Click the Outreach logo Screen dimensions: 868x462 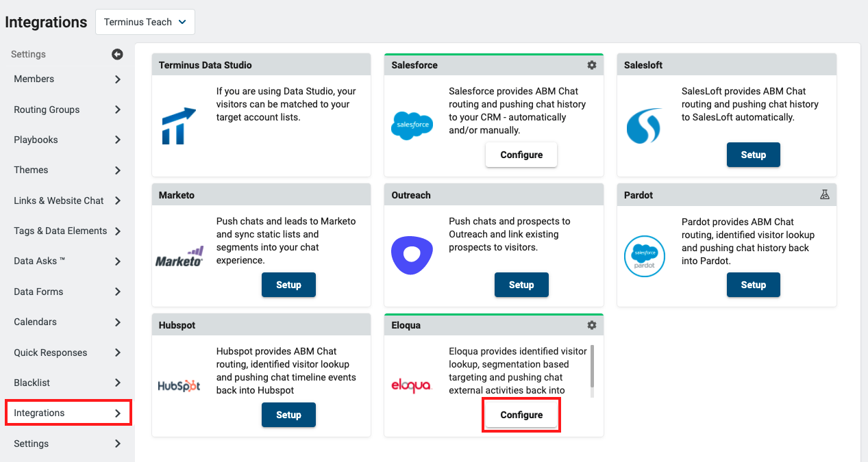click(x=412, y=255)
